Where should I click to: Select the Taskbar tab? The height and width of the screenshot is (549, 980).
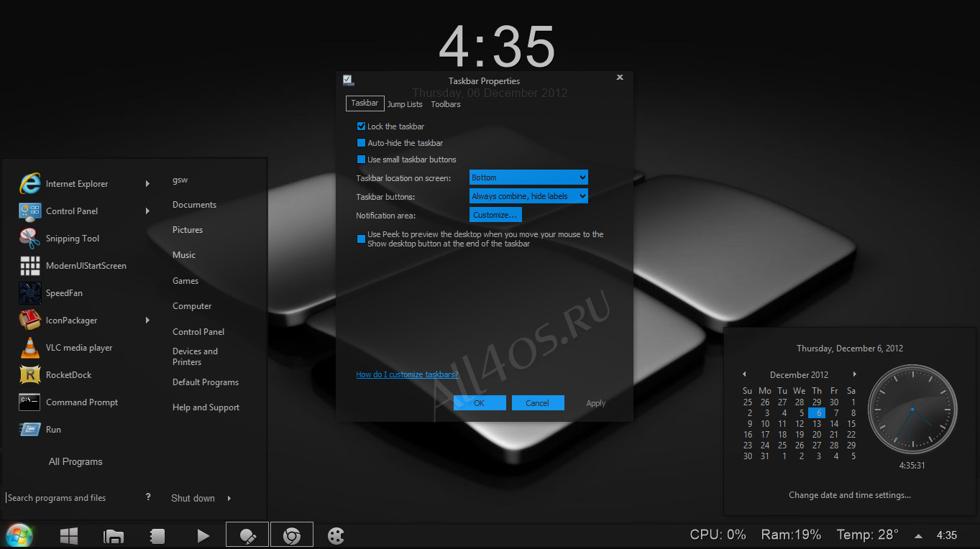(365, 103)
